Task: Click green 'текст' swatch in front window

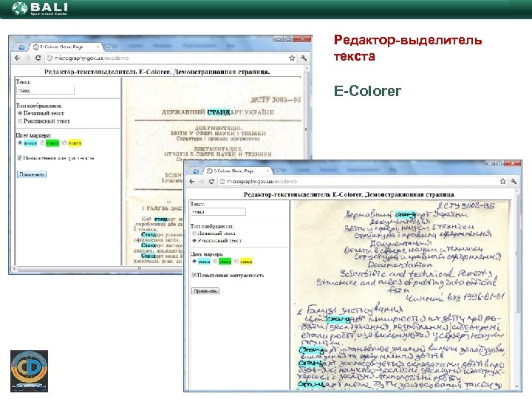Action: coord(225,262)
